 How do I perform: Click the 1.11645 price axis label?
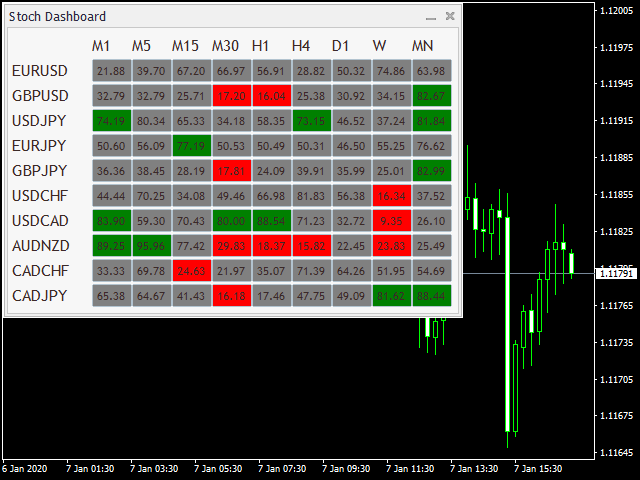[616, 453]
